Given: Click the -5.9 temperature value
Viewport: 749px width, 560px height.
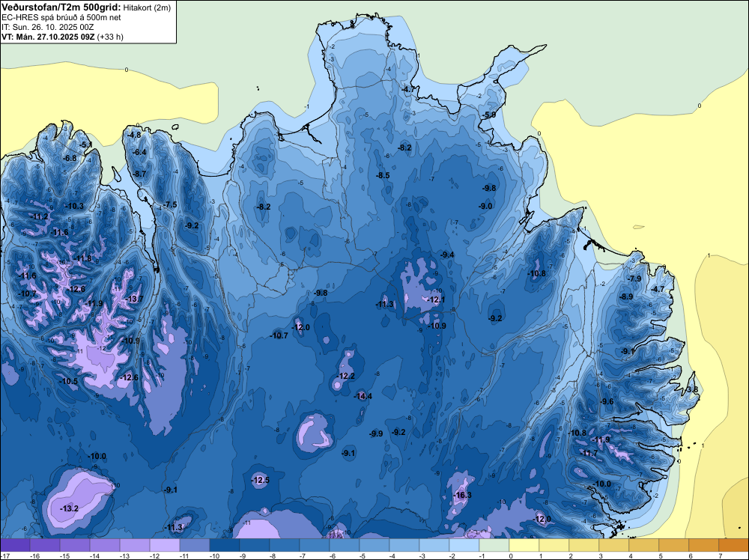Looking at the screenshot, I should (488, 115).
